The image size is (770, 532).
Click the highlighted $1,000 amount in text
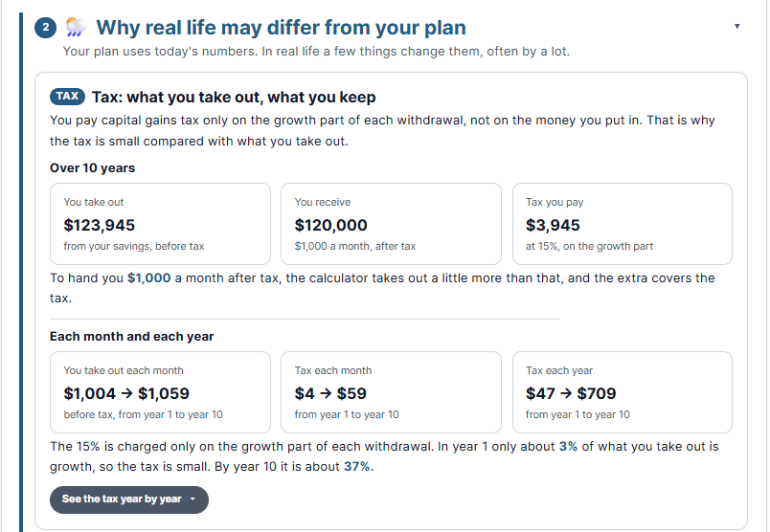(148, 277)
